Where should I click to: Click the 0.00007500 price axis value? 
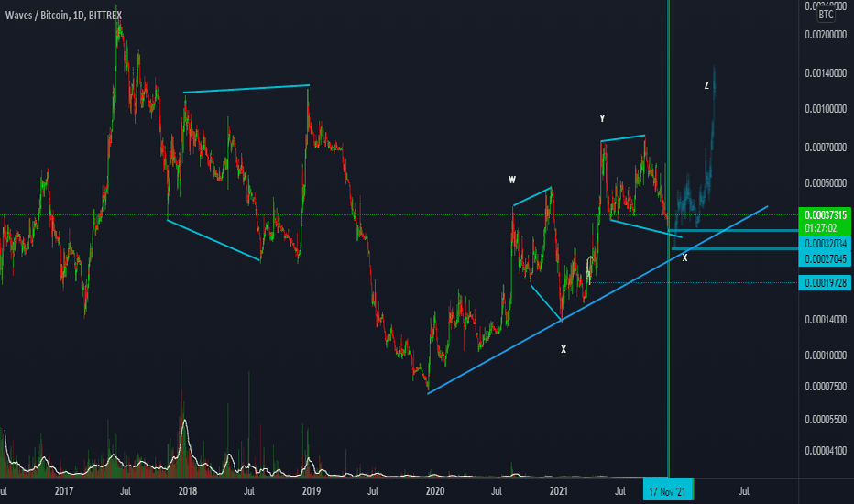coord(826,387)
